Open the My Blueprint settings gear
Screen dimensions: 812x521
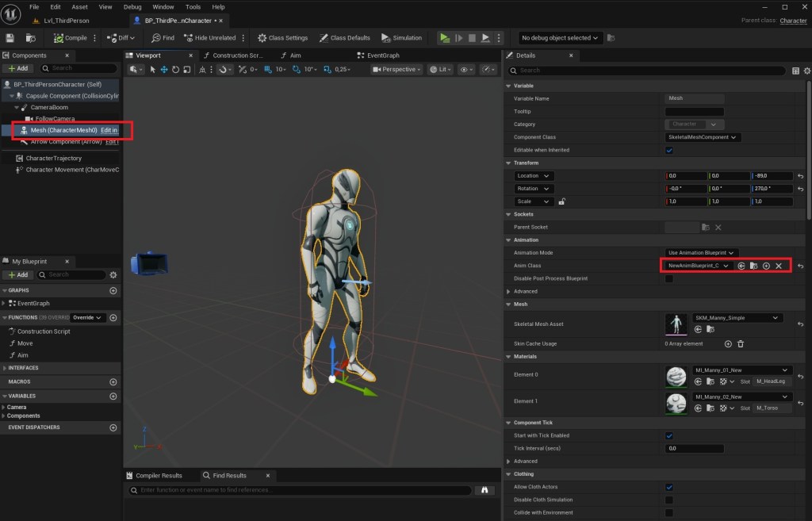(x=113, y=274)
